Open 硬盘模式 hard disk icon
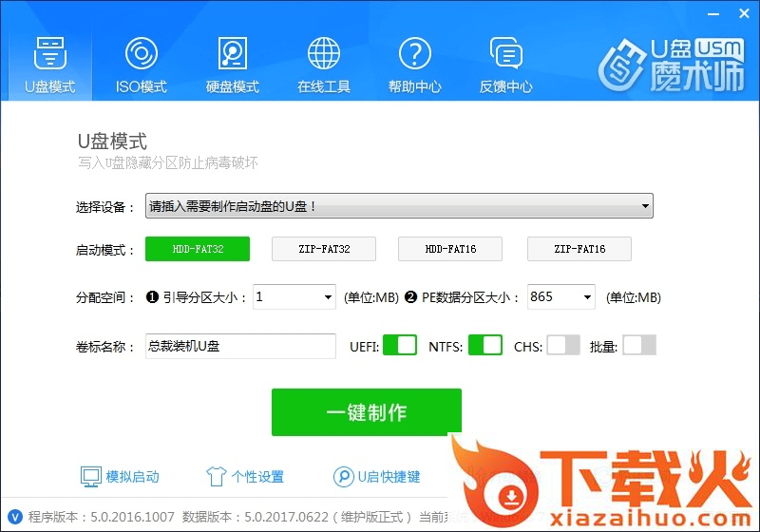The image size is (760, 532). pos(233,53)
